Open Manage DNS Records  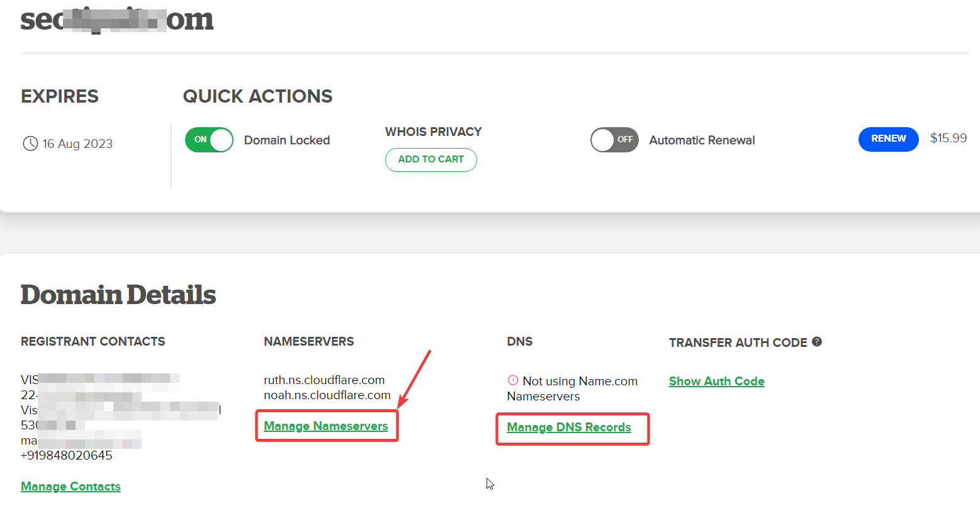coord(569,427)
